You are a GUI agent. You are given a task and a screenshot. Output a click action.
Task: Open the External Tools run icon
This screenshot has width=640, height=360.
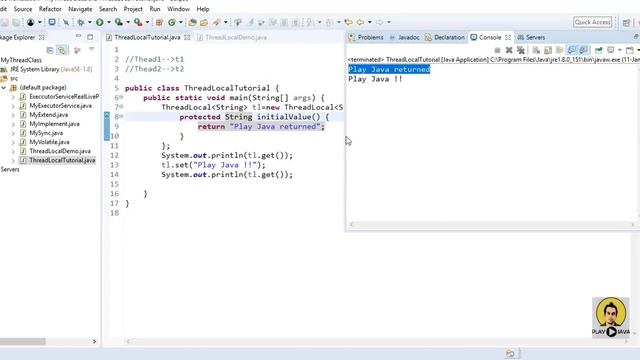click(138, 22)
